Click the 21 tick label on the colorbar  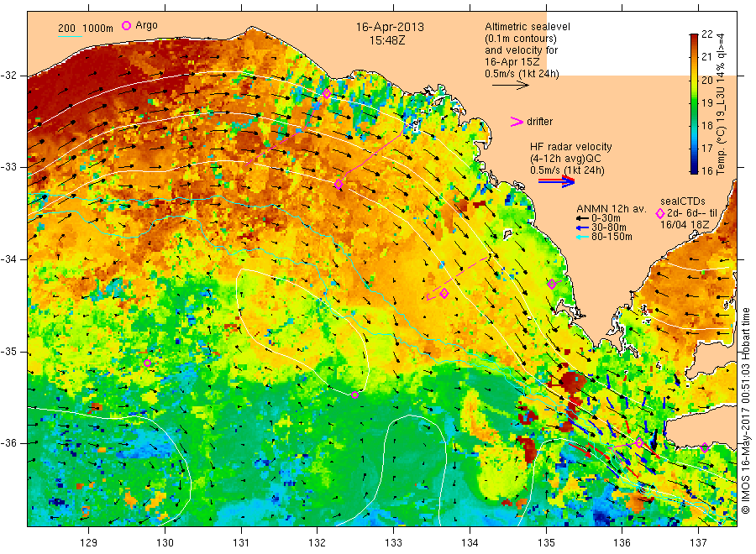pos(706,57)
